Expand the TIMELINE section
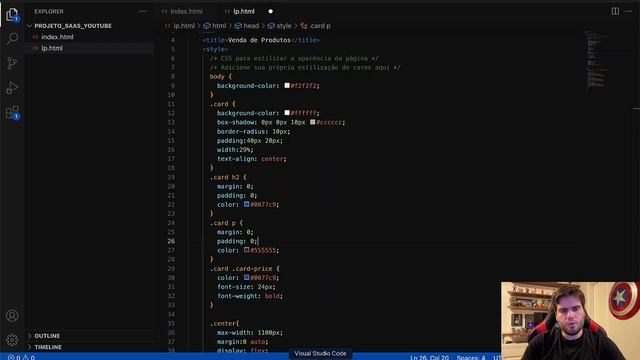Screen dimensions: 640x360 [x=48, y=347]
